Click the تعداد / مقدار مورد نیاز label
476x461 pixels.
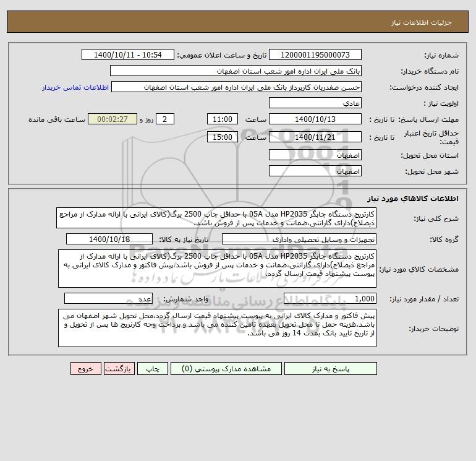pos(424,299)
